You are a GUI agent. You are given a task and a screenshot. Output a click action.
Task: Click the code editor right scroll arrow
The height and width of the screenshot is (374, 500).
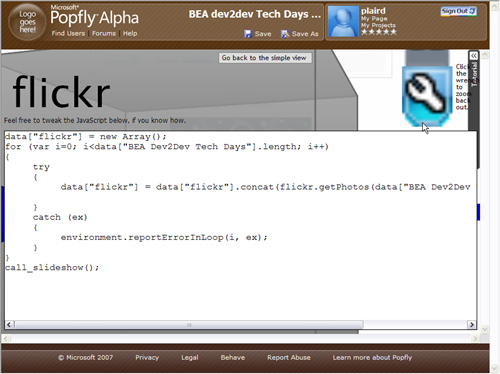click(x=472, y=325)
